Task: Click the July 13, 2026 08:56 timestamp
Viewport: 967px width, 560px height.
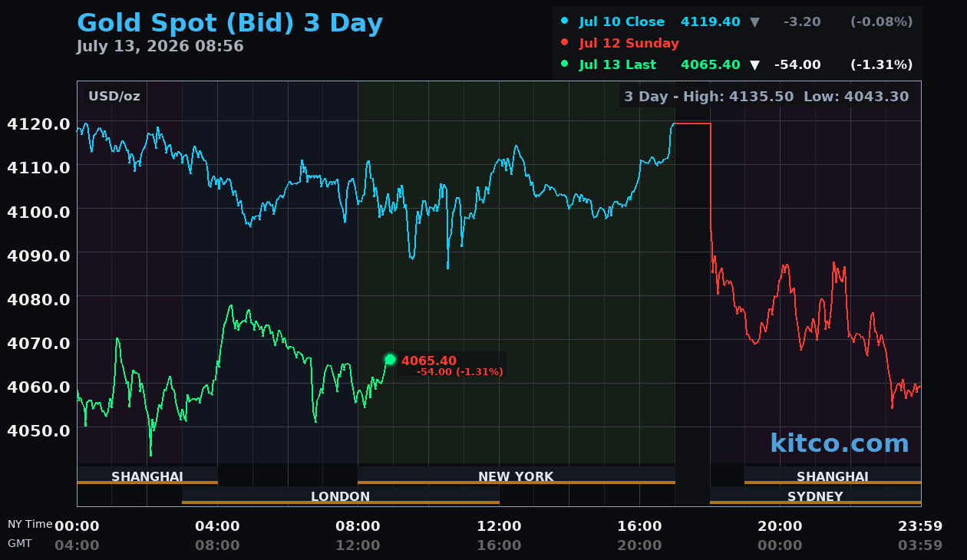Action: tap(160, 46)
